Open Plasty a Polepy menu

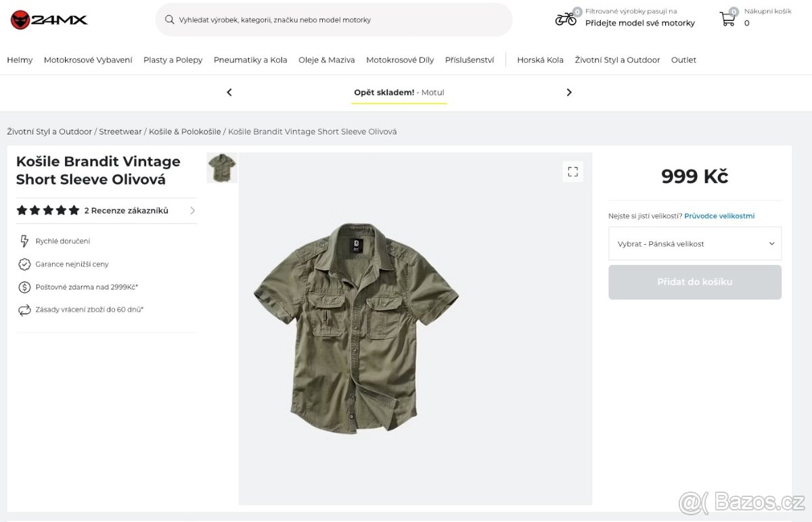(173, 60)
